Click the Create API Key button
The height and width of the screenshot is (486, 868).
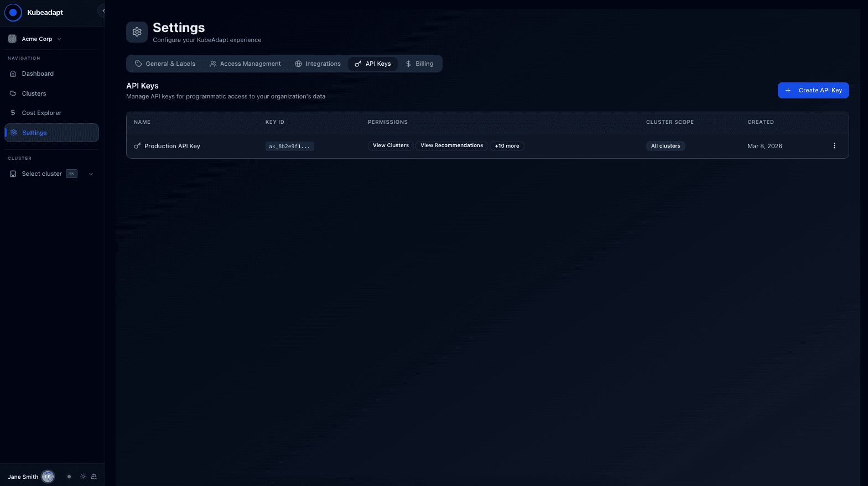click(813, 90)
